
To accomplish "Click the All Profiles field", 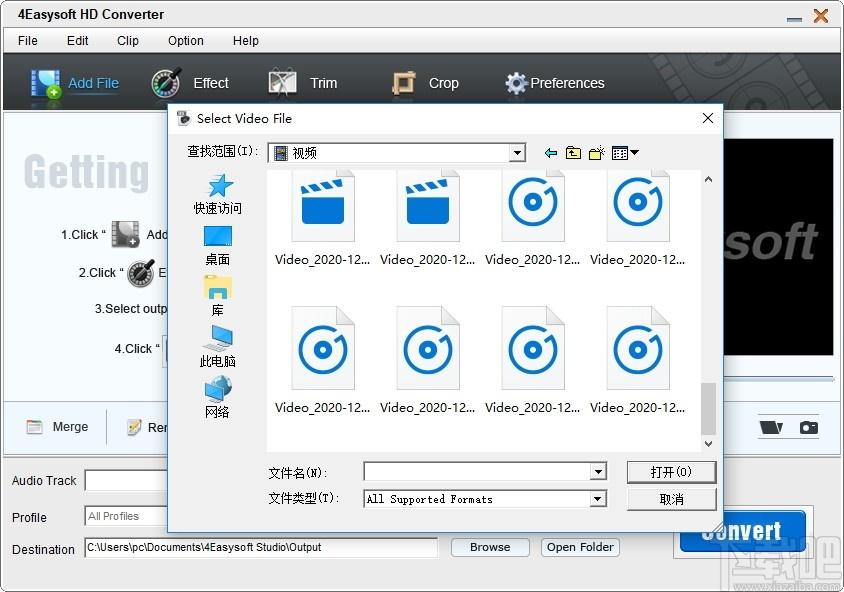I will pyautogui.click(x=126, y=517).
